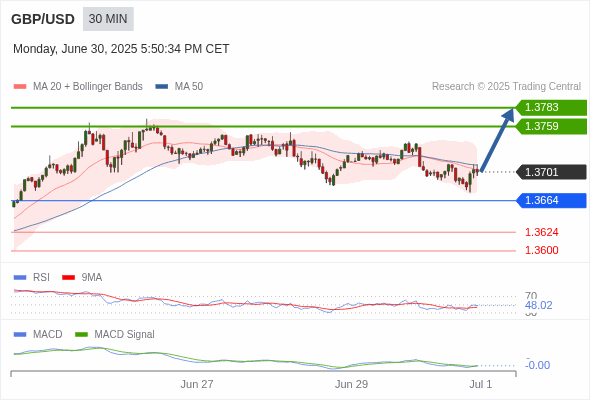Select the 1.3759 green resistance label
This screenshot has width=590, height=400.
[x=551, y=126]
